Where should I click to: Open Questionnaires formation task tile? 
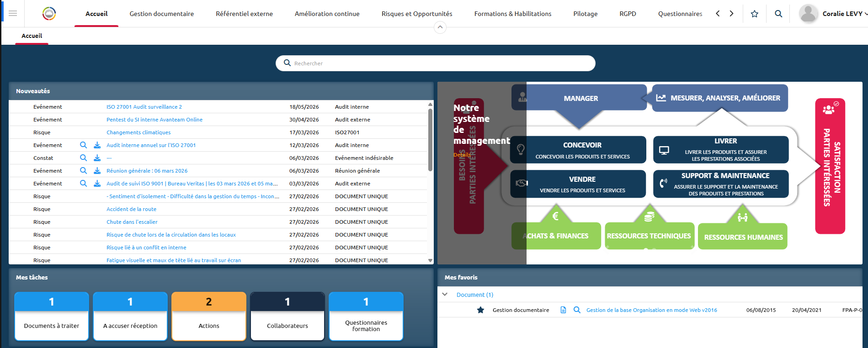point(366,316)
